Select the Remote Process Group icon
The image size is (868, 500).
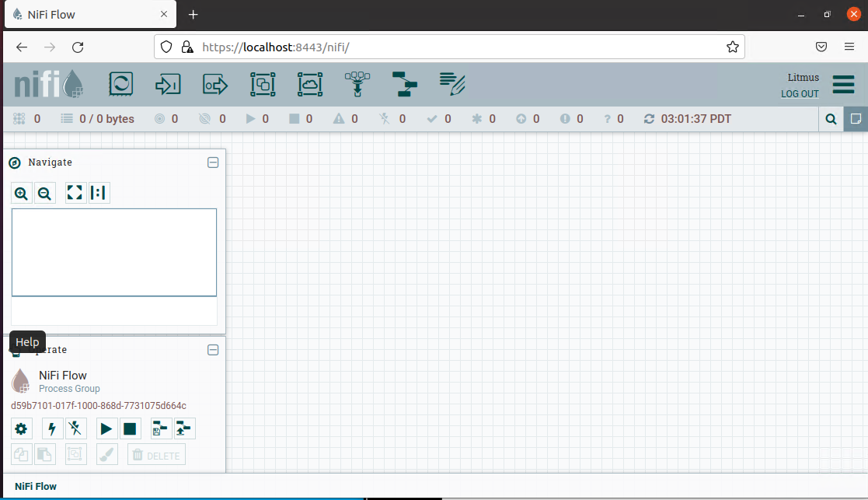tap(310, 84)
